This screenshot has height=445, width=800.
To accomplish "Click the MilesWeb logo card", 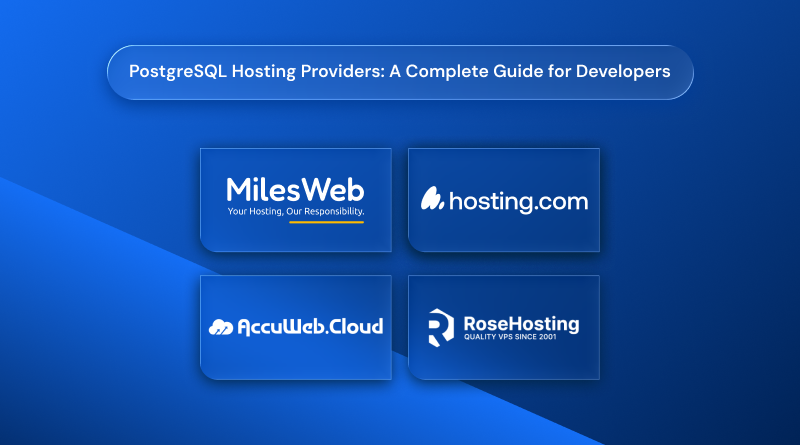I will coord(296,200).
